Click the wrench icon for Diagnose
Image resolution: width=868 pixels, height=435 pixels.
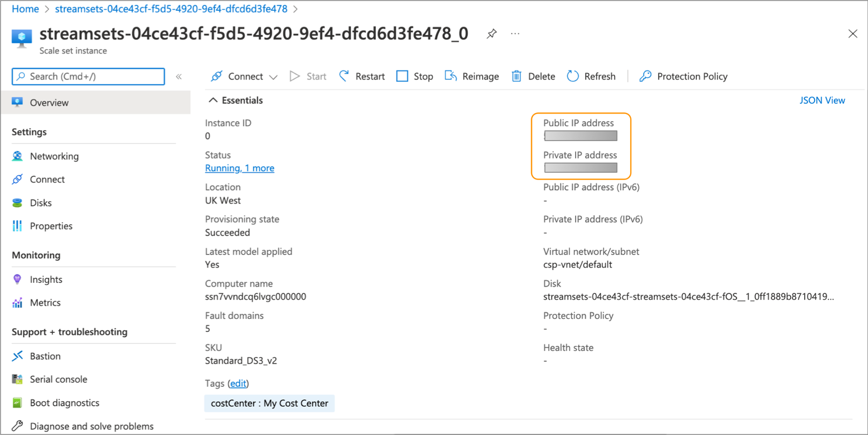pos(17,426)
